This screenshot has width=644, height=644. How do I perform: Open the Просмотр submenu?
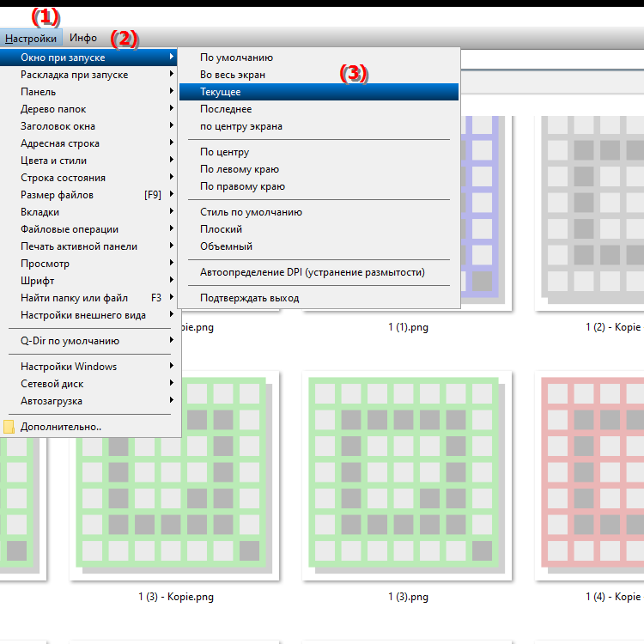88,264
